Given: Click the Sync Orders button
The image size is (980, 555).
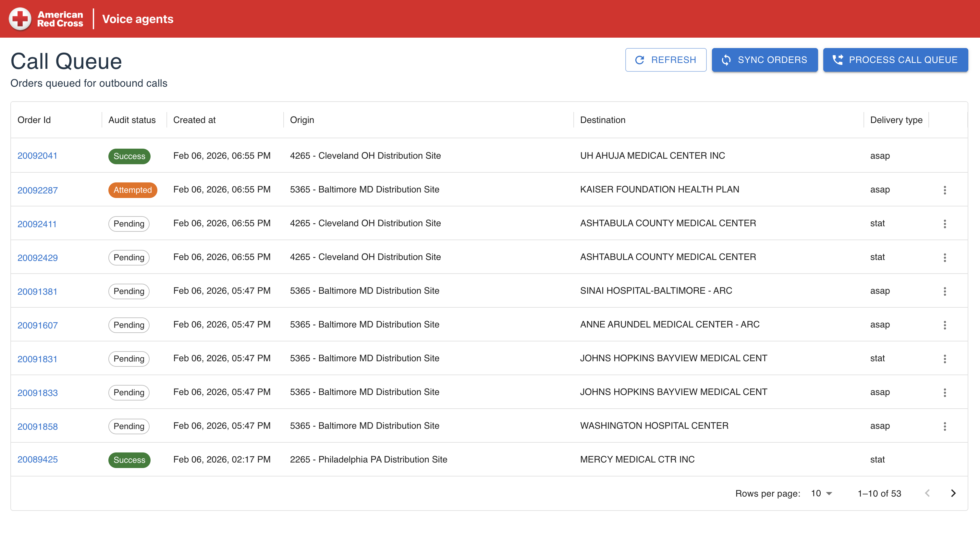Looking at the screenshot, I should point(764,60).
